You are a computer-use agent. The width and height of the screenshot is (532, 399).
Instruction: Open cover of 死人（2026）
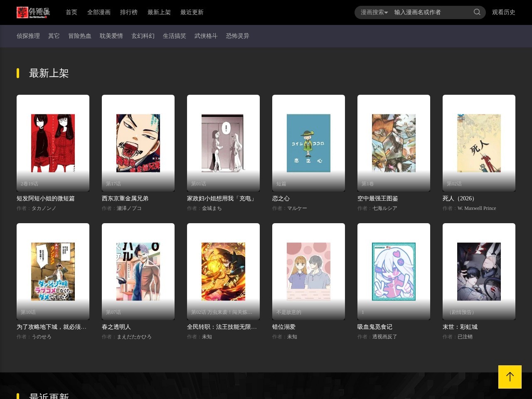coord(479,143)
